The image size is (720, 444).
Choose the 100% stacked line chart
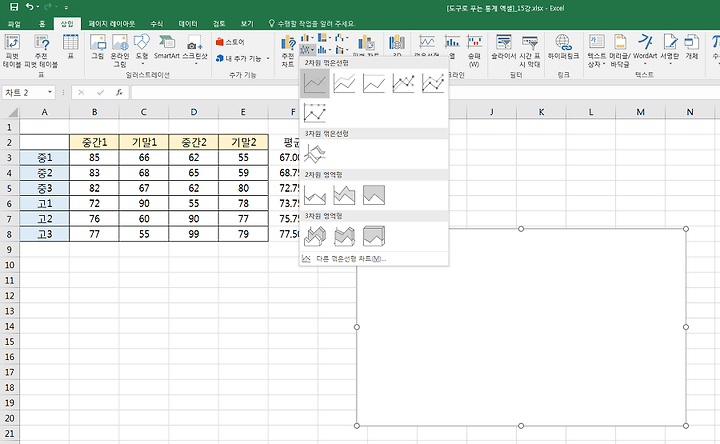[x=374, y=84]
